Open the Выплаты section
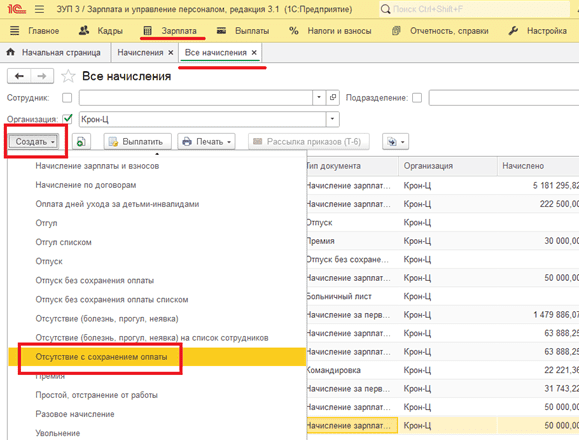The width and height of the screenshot is (579, 440). pos(243,31)
